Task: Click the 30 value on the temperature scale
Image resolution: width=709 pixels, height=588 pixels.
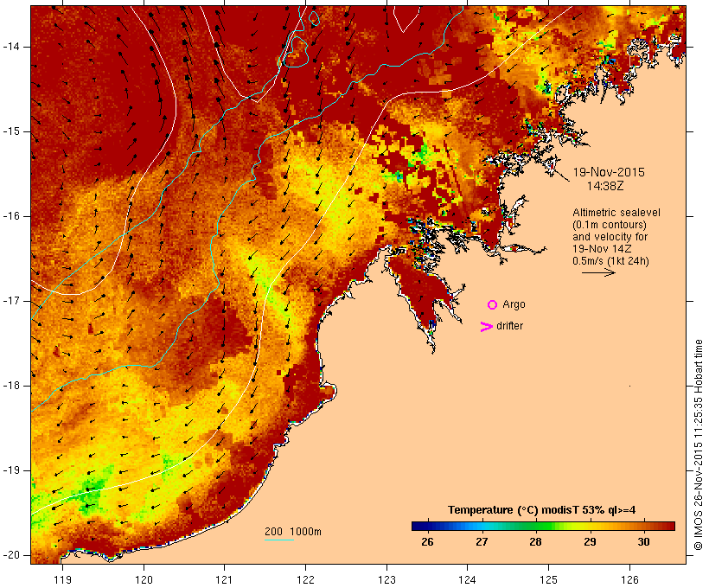Action: click(x=643, y=542)
